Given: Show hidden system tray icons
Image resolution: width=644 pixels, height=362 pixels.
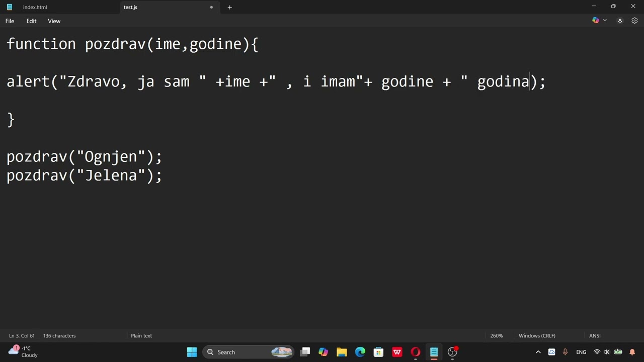Looking at the screenshot, I should tap(538, 352).
